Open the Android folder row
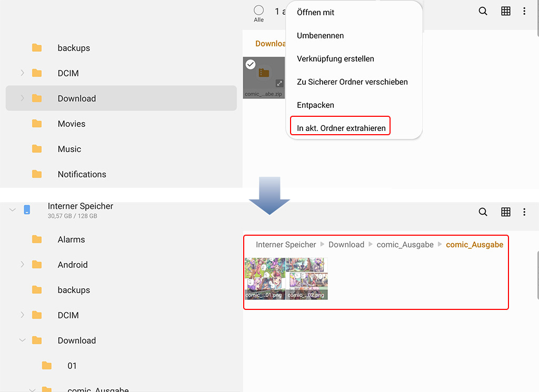Image resolution: width=539 pixels, height=392 pixels. tap(122, 265)
